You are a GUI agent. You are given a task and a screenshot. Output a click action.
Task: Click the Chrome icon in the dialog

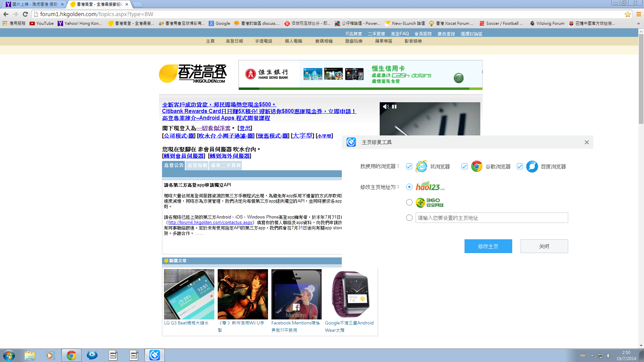(x=477, y=166)
